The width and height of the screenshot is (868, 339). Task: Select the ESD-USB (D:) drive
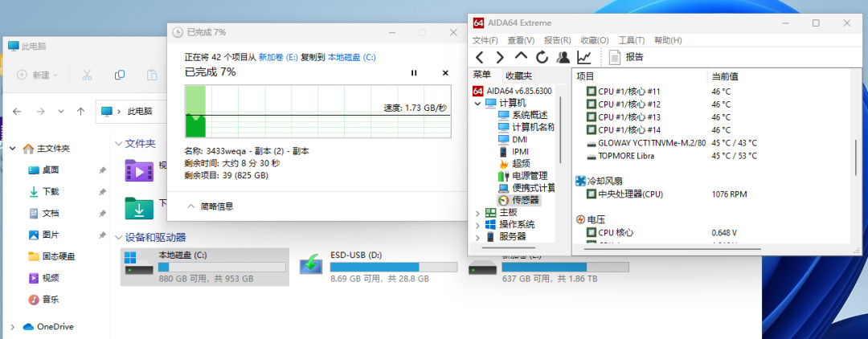(x=379, y=267)
